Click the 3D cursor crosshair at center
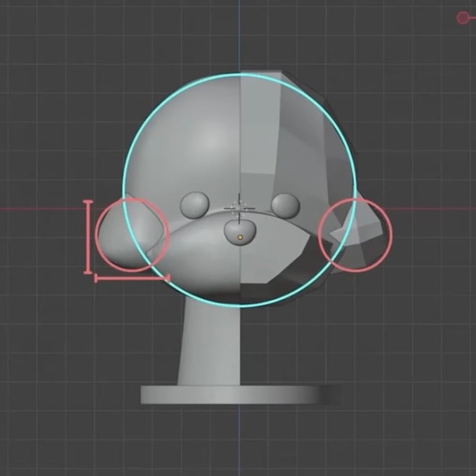 (239, 209)
